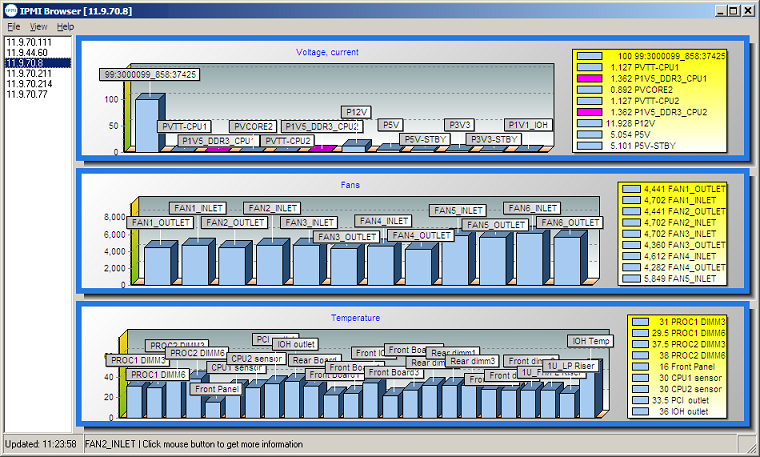The image size is (760, 457).
Task: Click the FAN5_INLET bar label
Action: pyautogui.click(x=458, y=210)
